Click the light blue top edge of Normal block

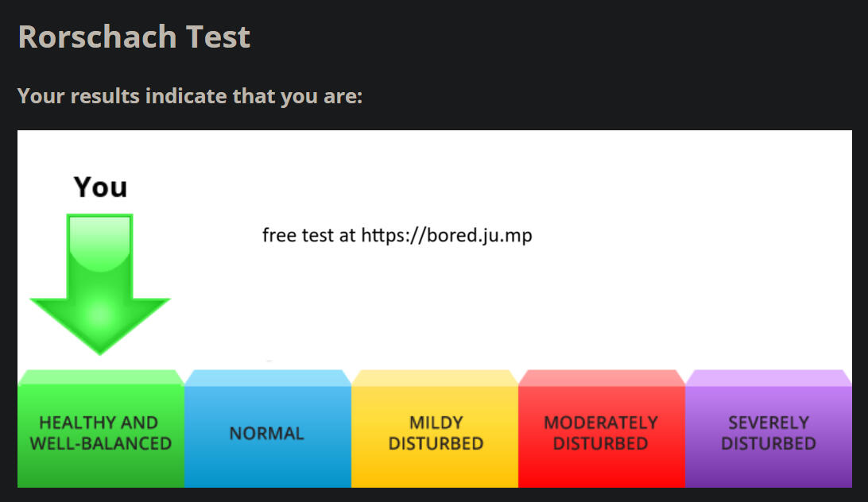pyautogui.click(x=267, y=377)
